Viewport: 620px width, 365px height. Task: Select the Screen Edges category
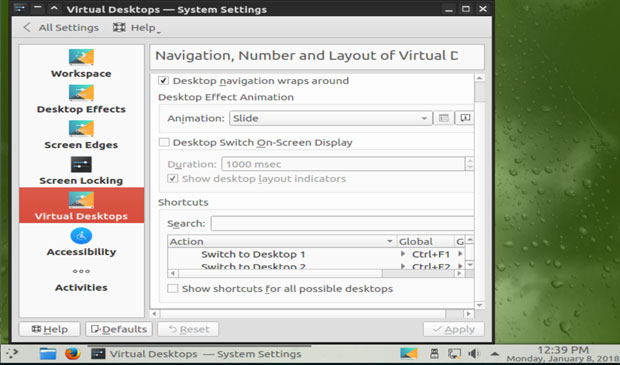click(81, 134)
